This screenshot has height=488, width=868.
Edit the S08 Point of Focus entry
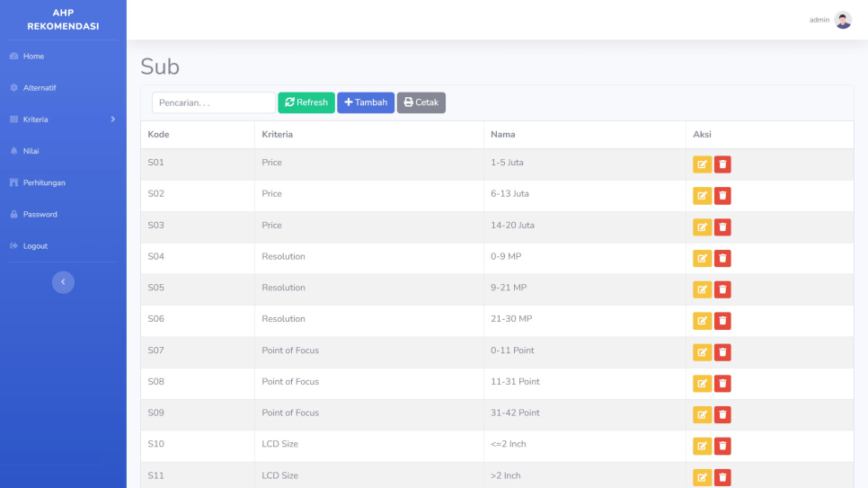pyautogui.click(x=701, y=384)
